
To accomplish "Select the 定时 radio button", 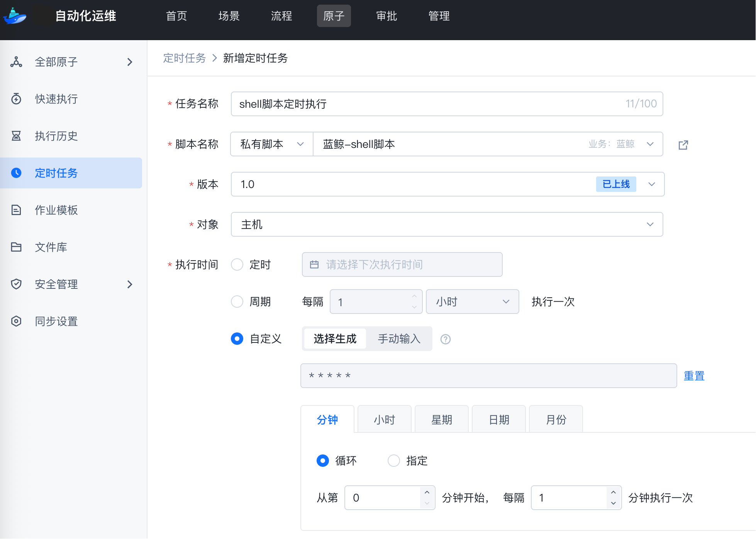I will pyautogui.click(x=237, y=264).
